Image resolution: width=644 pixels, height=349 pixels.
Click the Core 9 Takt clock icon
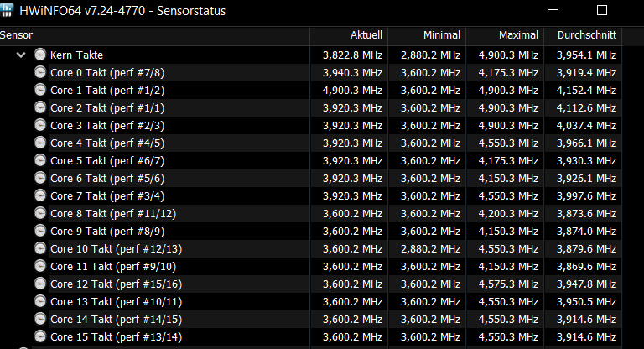39,232
